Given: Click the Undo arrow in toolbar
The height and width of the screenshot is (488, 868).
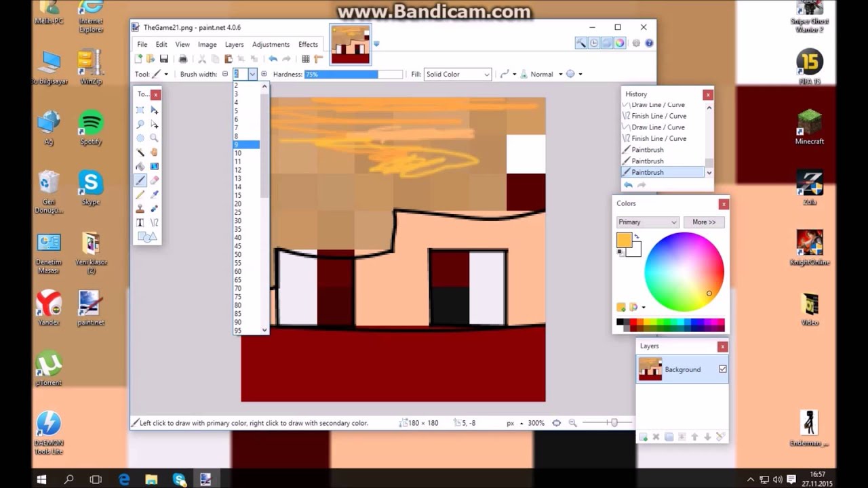Looking at the screenshot, I should (x=273, y=60).
